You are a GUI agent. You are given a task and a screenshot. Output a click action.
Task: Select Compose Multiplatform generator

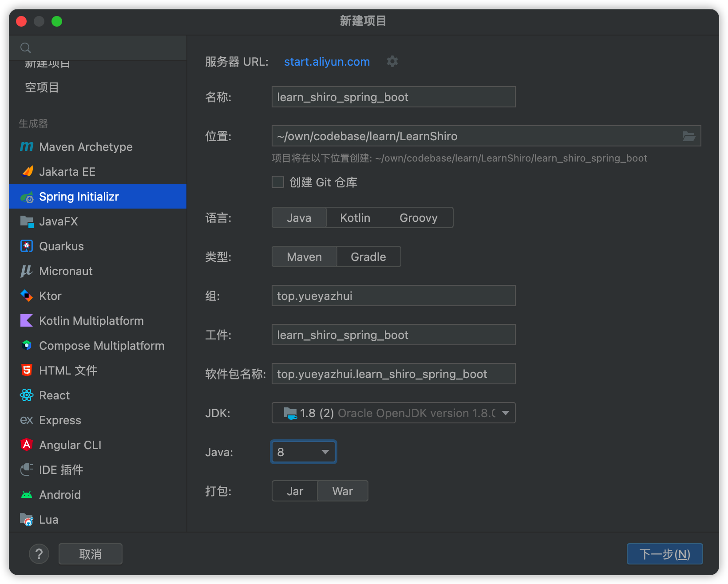pyautogui.click(x=98, y=345)
